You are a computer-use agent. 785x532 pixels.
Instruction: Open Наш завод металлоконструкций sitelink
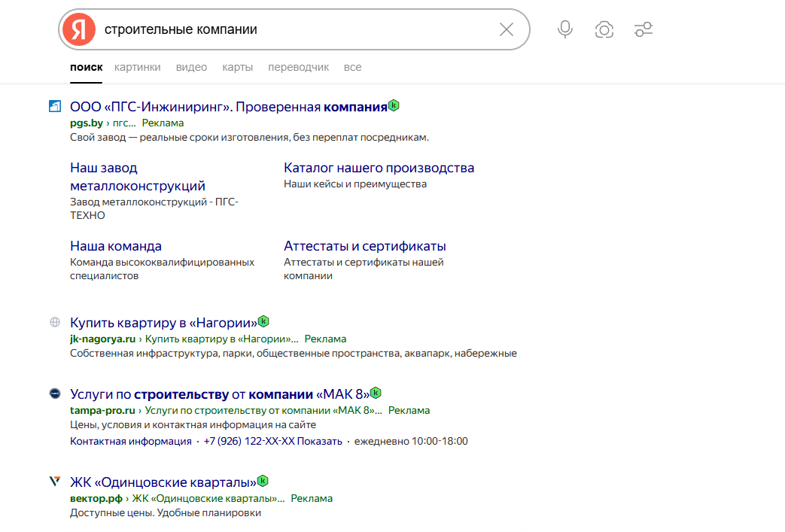tap(138, 177)
